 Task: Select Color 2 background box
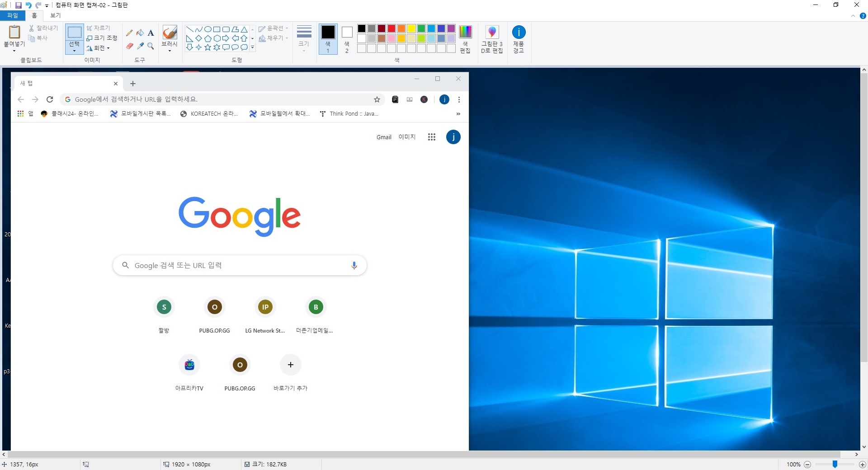pyautogui.click(x=347, y=39)
